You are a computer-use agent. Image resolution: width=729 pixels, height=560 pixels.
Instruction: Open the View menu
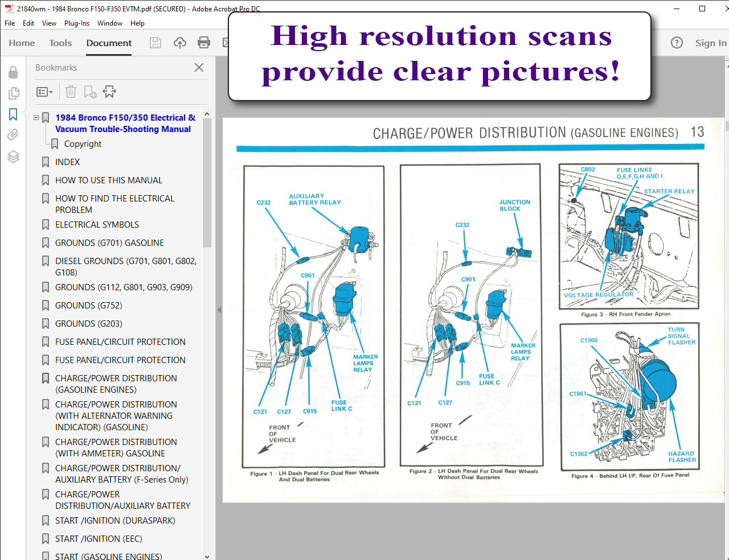click(49, 23)
